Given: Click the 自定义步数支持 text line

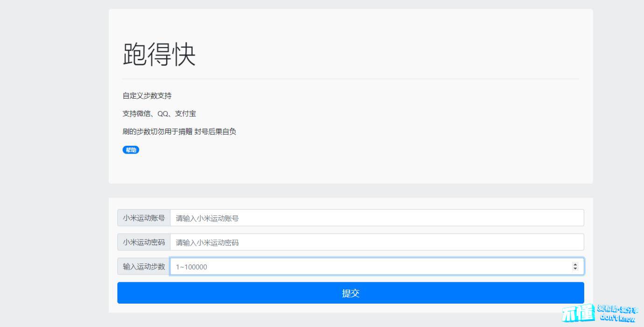Looking at the screenshot, I should click(x=147, y=96).
